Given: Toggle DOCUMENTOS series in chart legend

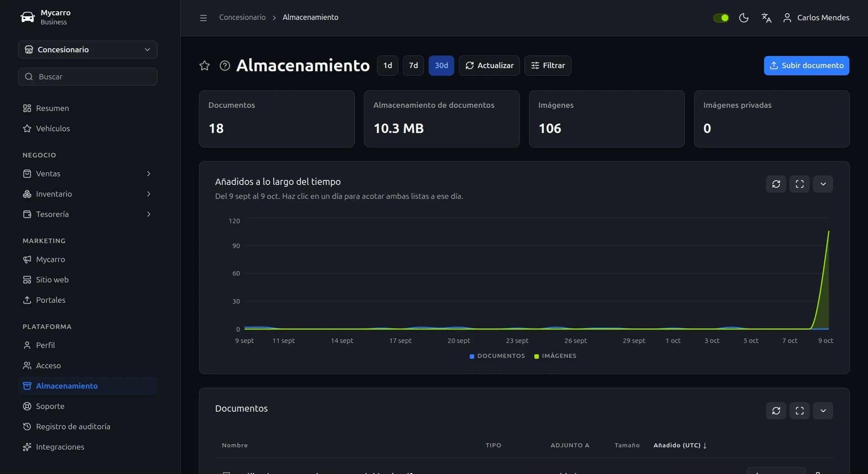Looking at the screenshot, I should 497,356.
